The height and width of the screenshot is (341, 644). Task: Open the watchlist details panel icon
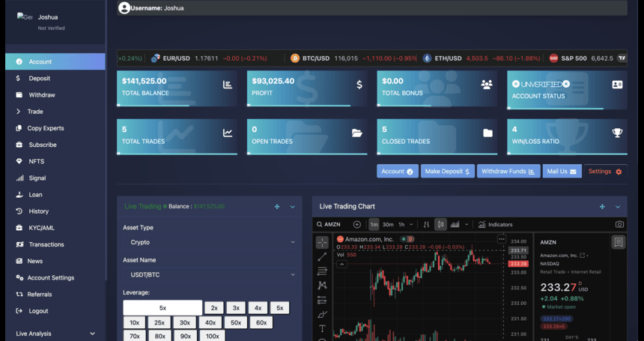click(x=618, y=242)
